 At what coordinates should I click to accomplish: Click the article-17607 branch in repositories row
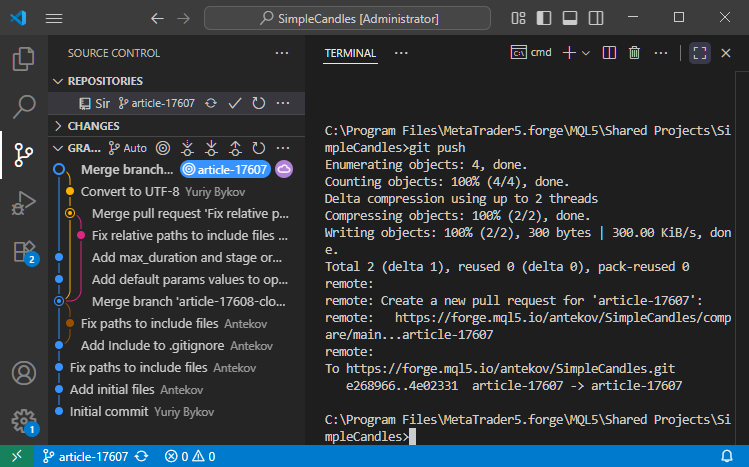(157, 103)
